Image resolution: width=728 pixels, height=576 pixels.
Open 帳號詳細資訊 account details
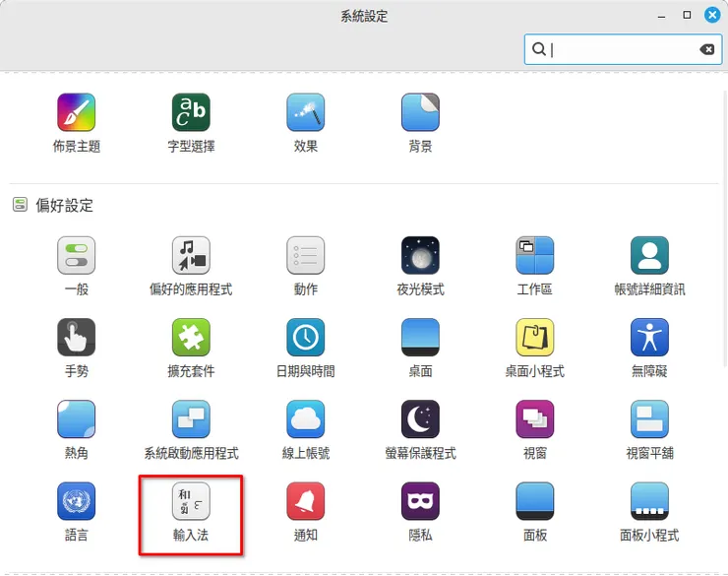click(x=649, y=266)
